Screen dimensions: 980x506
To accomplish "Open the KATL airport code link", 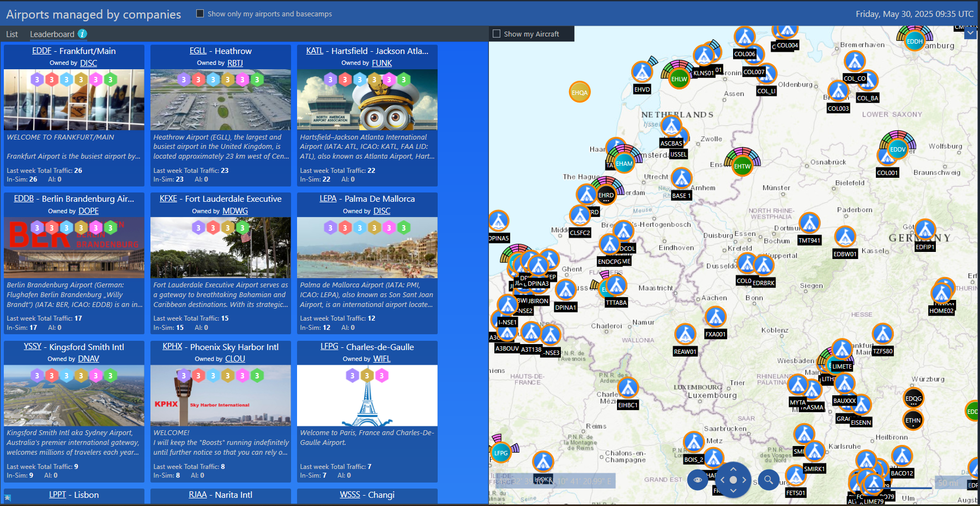I will point(314,51).
